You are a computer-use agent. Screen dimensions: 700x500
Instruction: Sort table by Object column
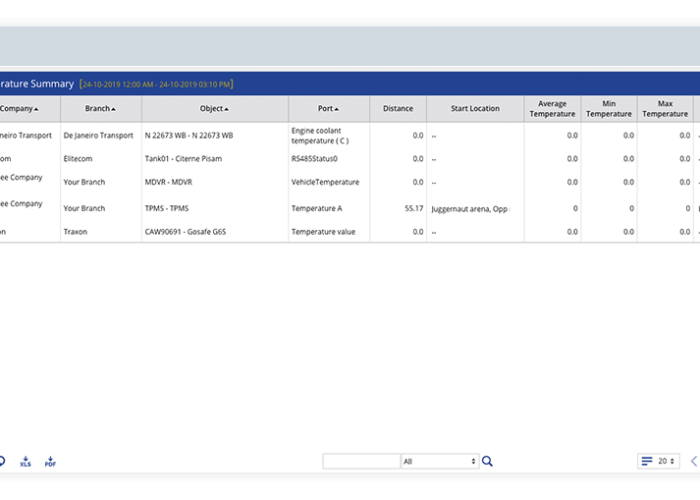click(x=214, y=108)
